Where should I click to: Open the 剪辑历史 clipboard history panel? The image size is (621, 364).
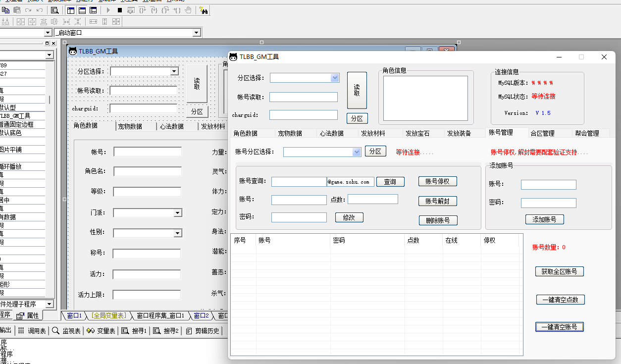(203, 331)
